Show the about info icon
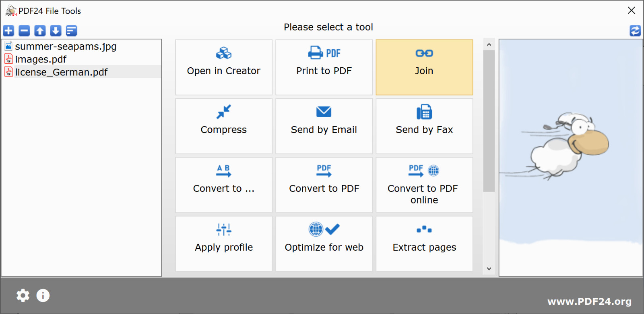The height and width of the screenshot is (314, 644). tap(43, 295)
